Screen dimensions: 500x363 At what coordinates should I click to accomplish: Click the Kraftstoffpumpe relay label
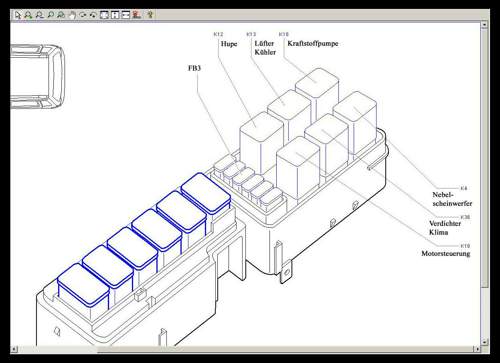313,43
